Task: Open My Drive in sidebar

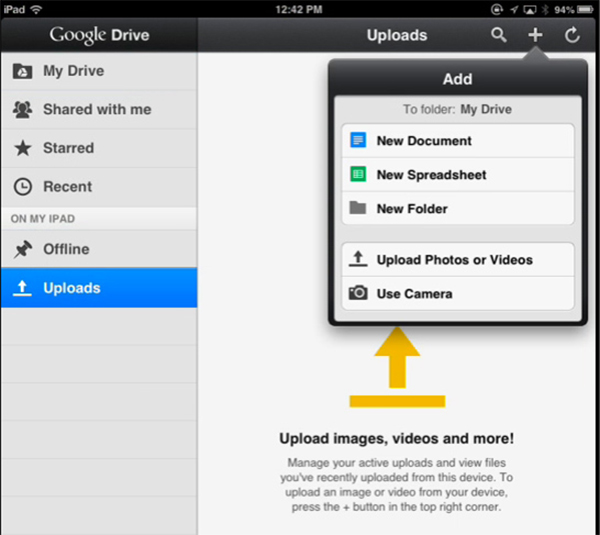Action: [99, 71]
